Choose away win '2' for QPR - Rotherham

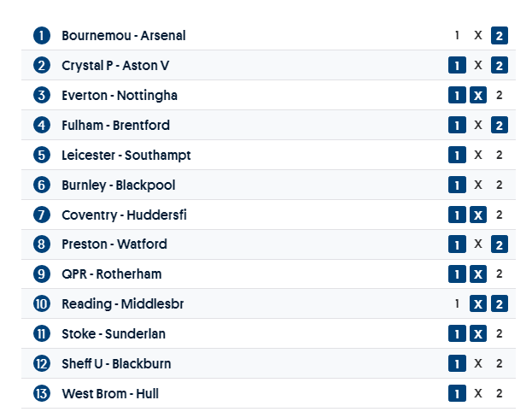point(500,274)
